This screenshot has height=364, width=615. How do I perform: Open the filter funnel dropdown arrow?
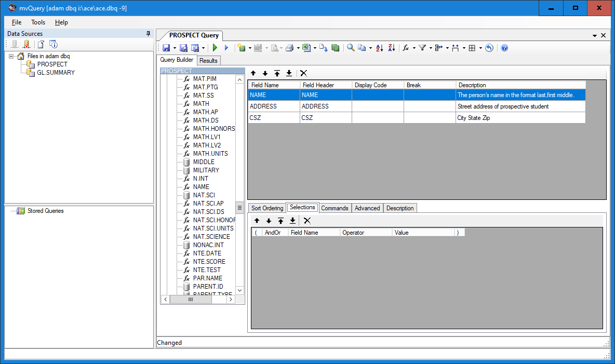tap(431, 48)
